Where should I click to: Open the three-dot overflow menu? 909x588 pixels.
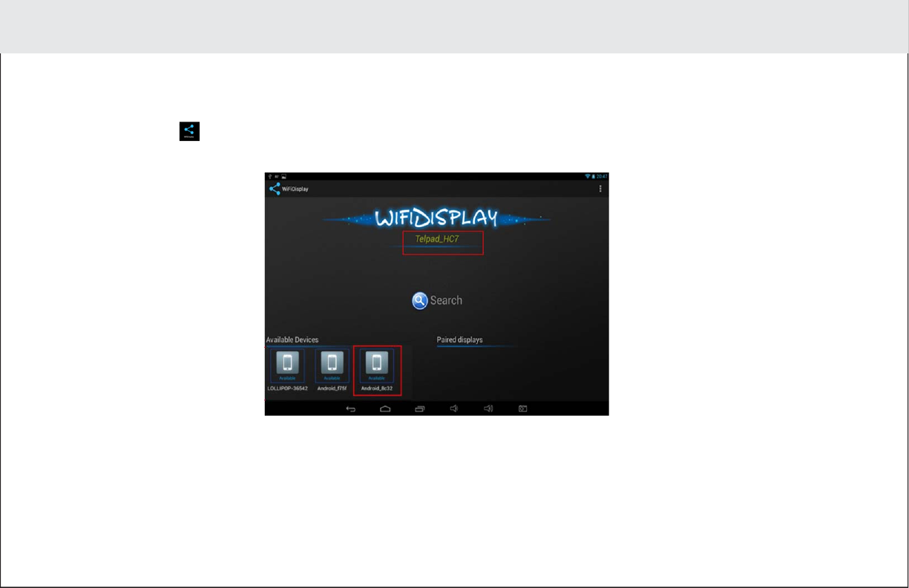tap(600, 189)
